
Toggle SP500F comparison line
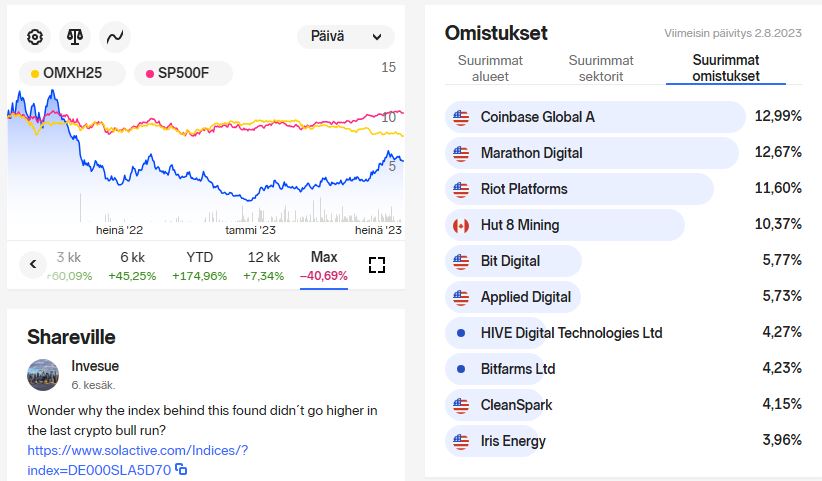pyautogui.click(x=183, y=73)
